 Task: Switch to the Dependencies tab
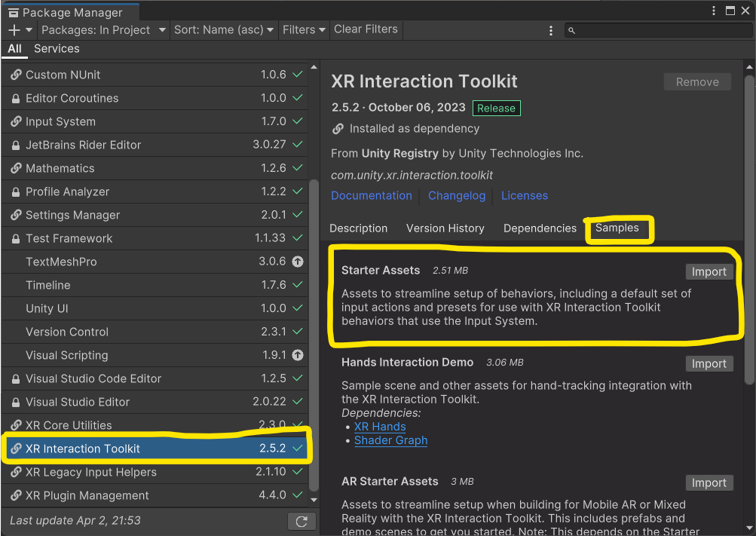click(x=540, y=228)
